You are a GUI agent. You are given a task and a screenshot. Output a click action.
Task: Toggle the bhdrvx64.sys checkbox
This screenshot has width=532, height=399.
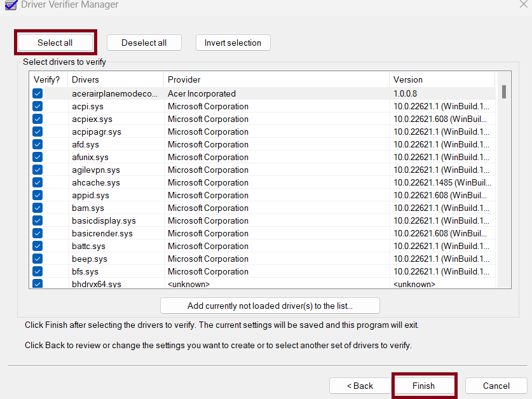38,283
